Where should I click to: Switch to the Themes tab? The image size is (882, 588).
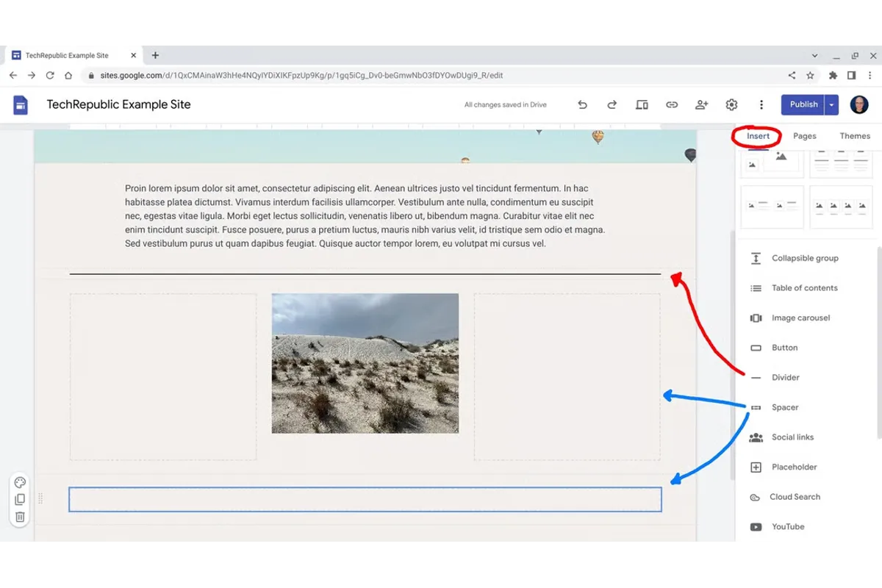click(855, 136)
